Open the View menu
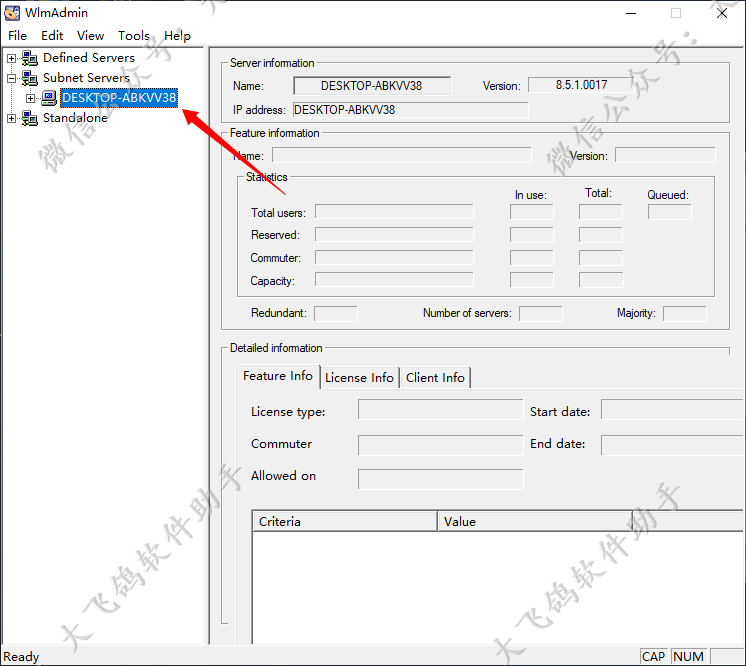This screenshot has height=666, width=746. point(90,36)
